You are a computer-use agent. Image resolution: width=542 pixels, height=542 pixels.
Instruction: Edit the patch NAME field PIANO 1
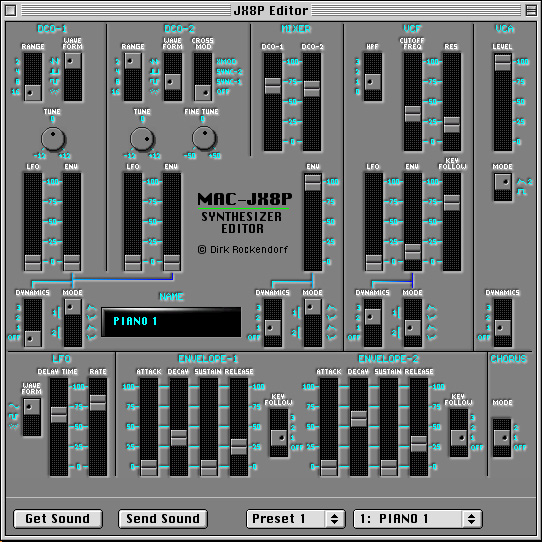171,321
